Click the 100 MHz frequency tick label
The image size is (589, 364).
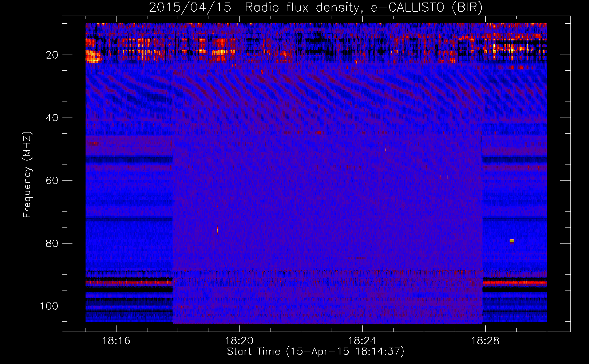[49, 306]
